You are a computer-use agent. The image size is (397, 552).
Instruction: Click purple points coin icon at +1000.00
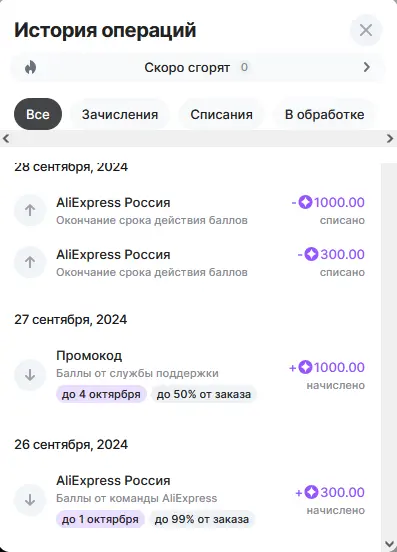coord(305,367)
